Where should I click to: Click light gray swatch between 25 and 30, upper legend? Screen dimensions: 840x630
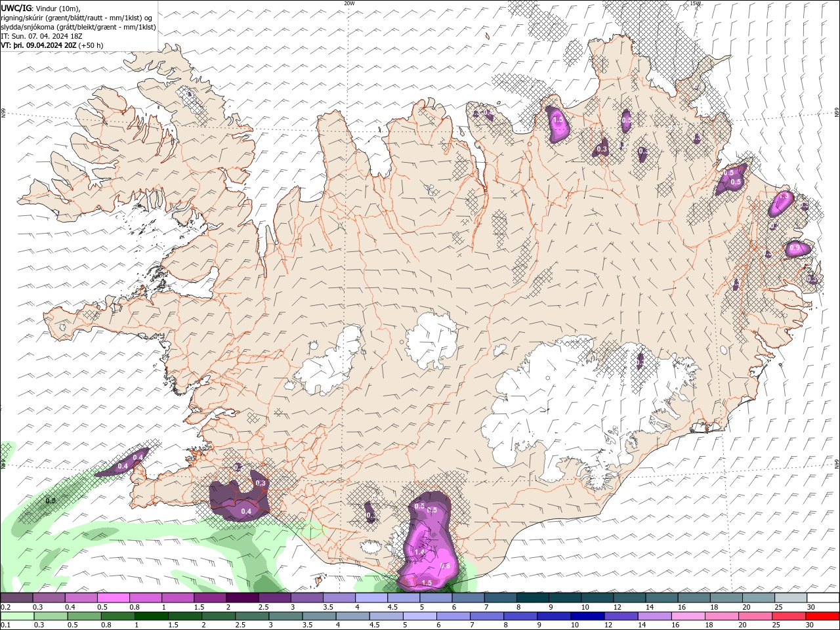tap(790, 598)
